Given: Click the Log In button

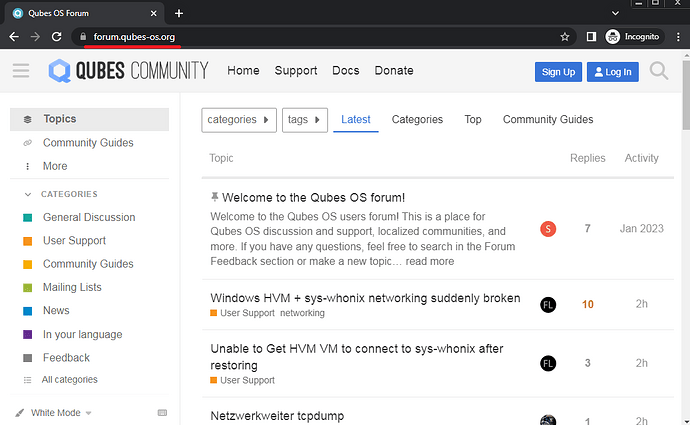Looking at the screenshot, I should tap(613, 72).
